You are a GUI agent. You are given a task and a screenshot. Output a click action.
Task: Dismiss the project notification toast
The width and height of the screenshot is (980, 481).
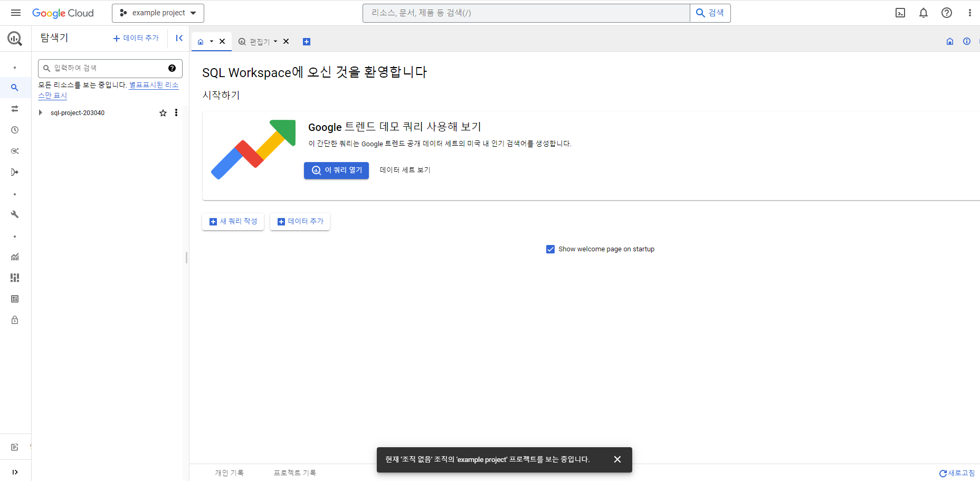tap(617, 459)
